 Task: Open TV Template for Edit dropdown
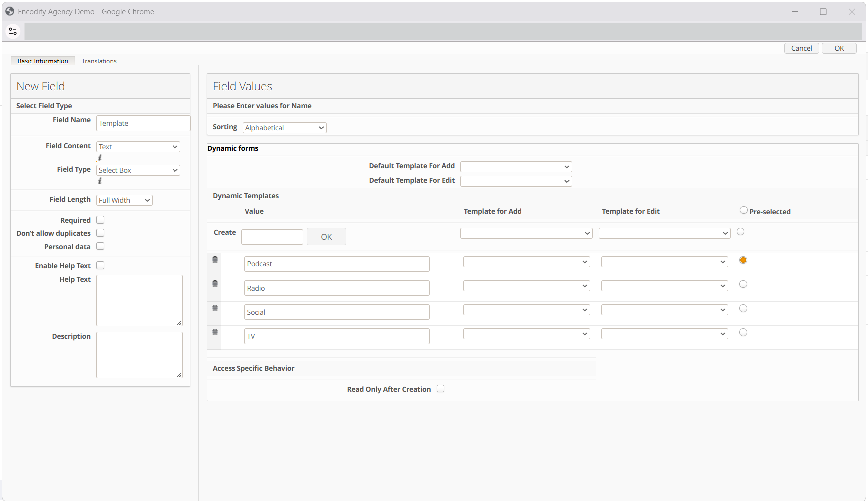pos(665,334)
